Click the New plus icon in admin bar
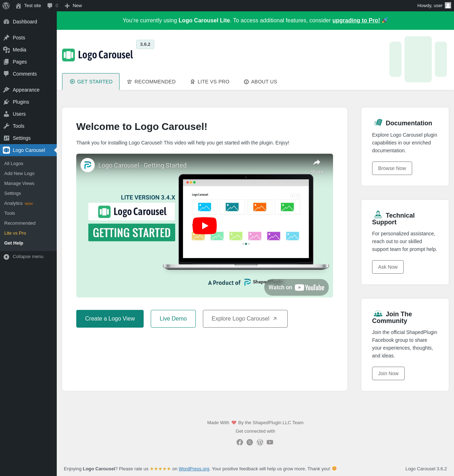The height and width of the screenshot is (476, 454). (67, 6)
